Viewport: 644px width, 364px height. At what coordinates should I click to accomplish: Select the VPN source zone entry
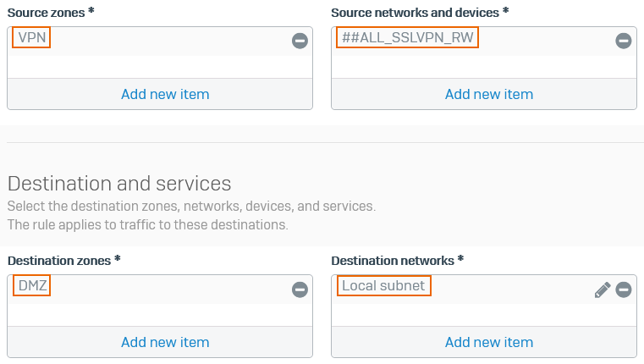pos(32,38)
